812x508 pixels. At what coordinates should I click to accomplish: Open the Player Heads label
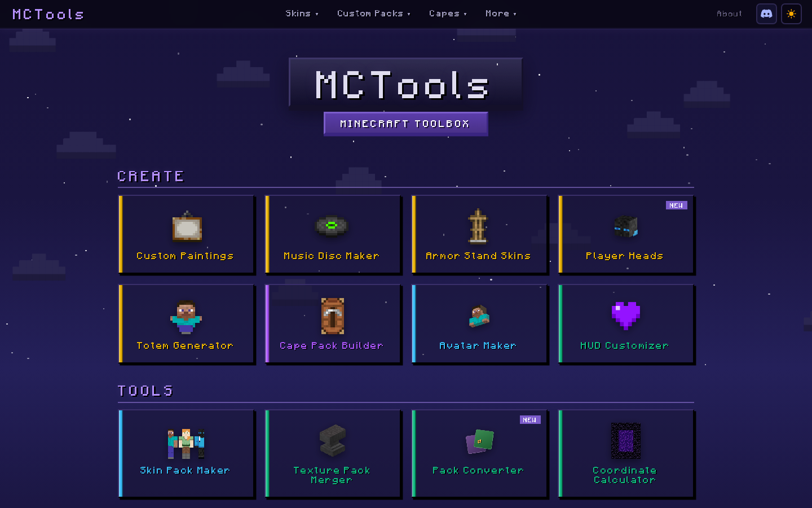pyautogui.click(x=624, y=256)
